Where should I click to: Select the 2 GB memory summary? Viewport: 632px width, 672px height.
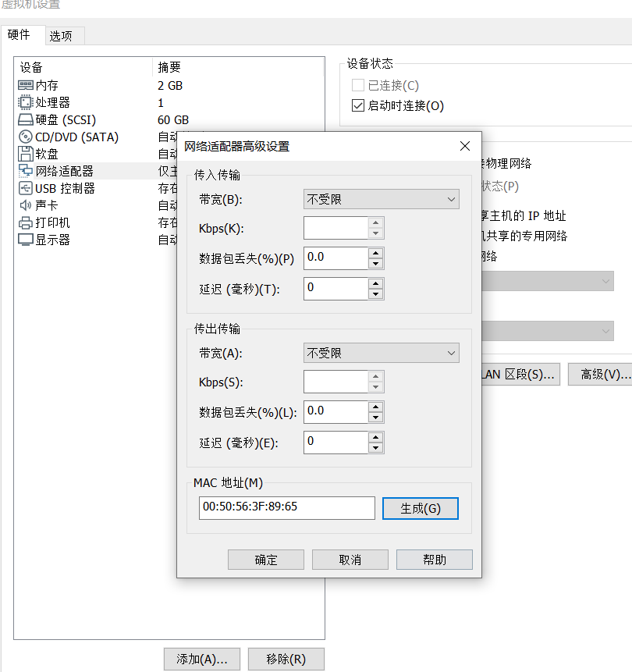[170, 86]
